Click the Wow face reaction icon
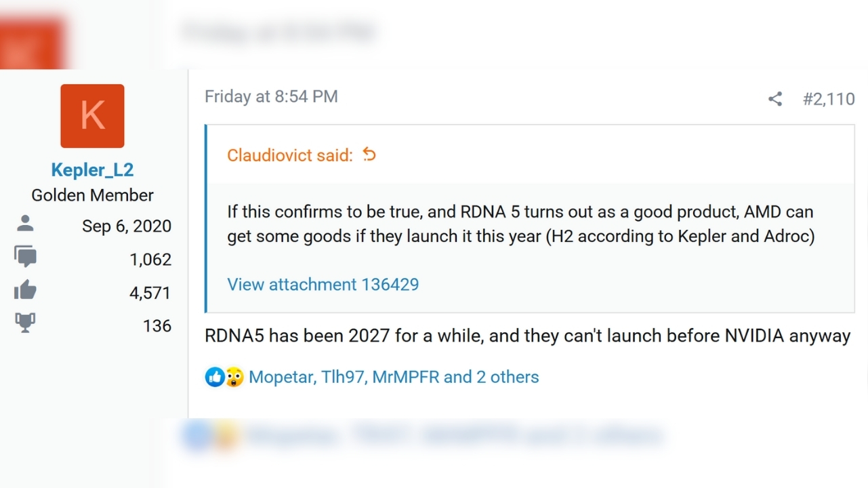The height and width of the screenshot is (488, 868). coord(234,377)
